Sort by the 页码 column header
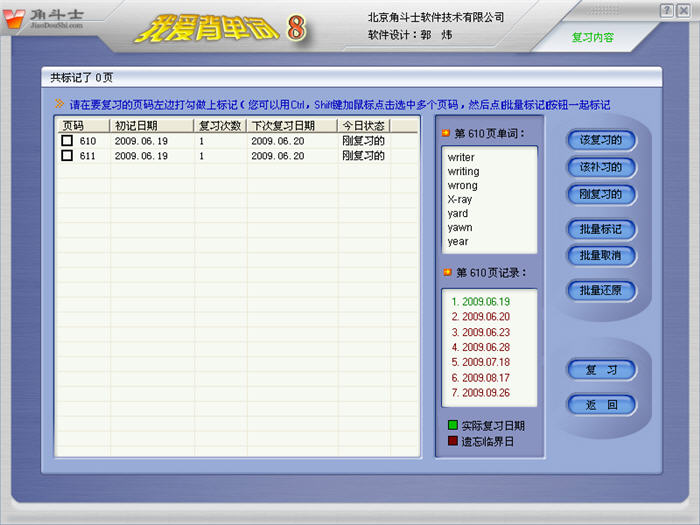 (83, 126)
